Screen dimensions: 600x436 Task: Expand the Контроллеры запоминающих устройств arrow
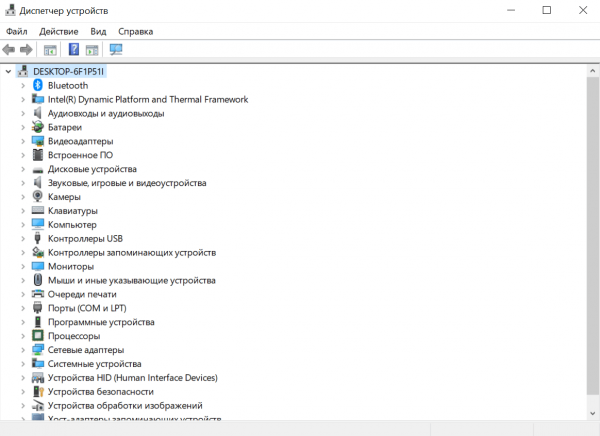point(23,253)
